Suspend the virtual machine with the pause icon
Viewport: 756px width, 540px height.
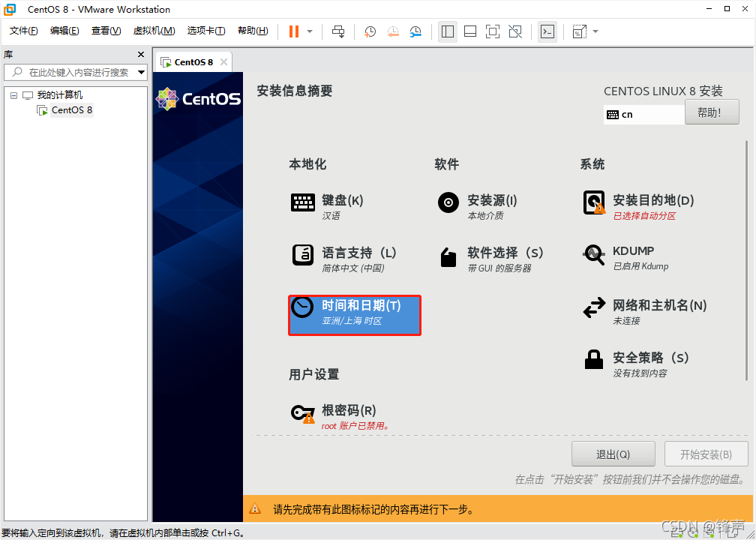294,31
